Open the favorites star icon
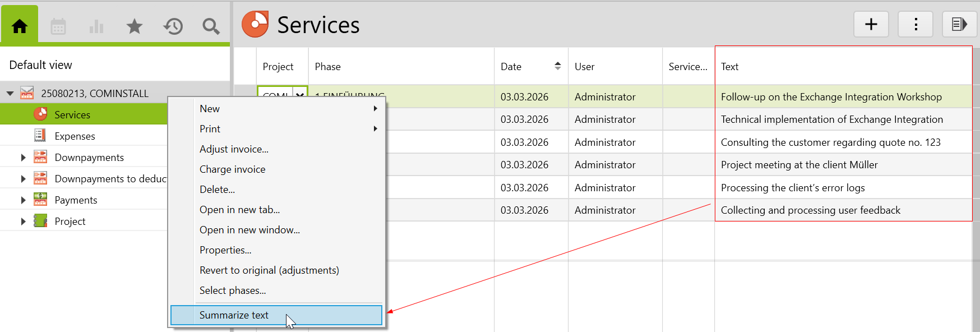Screen dimensions: 980x332 (x=135, y=26)
